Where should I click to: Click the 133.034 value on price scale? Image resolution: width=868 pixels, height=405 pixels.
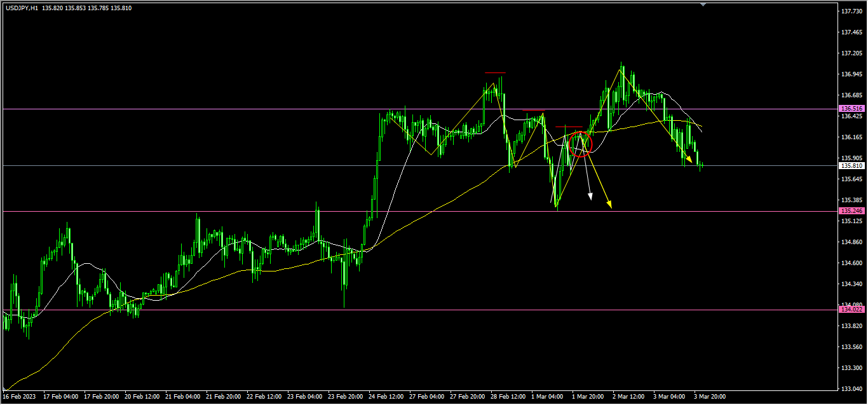851,388
